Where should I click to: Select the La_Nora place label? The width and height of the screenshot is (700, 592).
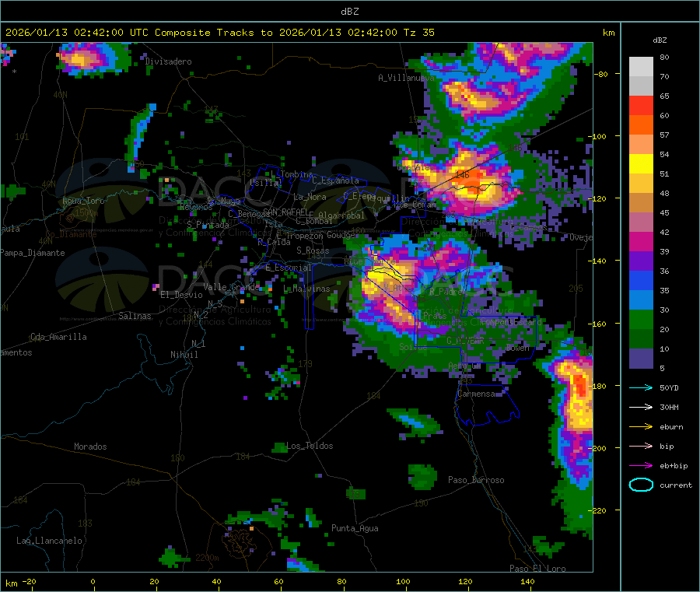(x=310, y=197)
